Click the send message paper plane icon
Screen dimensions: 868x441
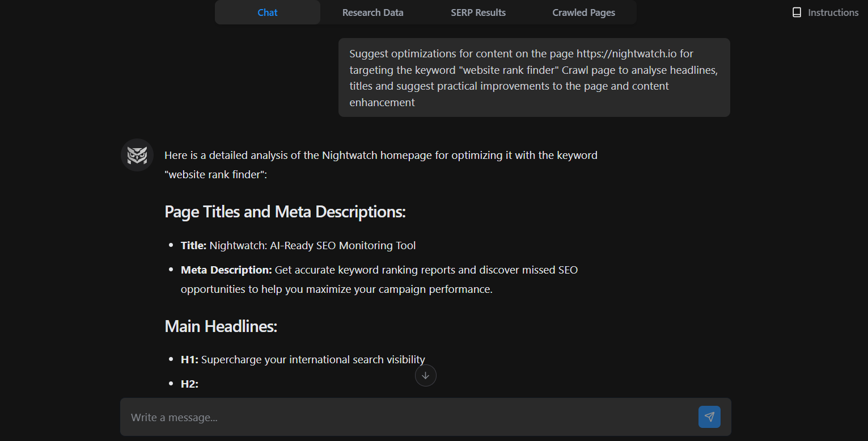click(x=709, y=417)
